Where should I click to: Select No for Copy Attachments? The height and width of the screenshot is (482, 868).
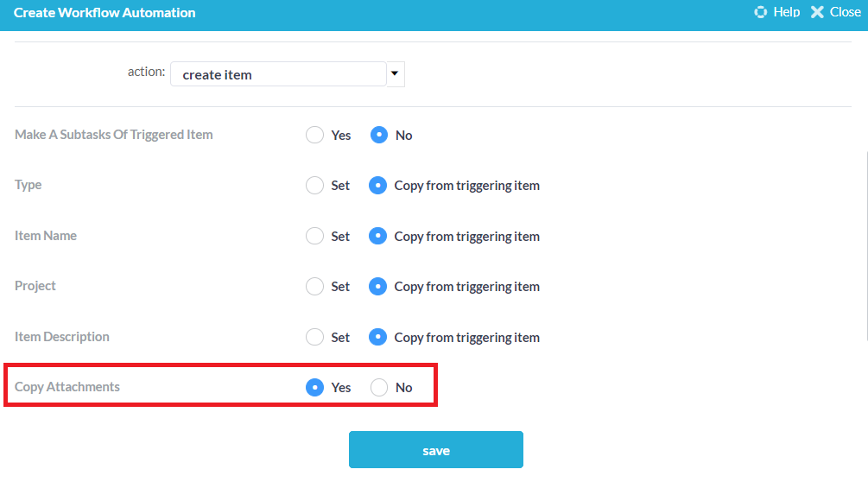(x=378, y=388)
